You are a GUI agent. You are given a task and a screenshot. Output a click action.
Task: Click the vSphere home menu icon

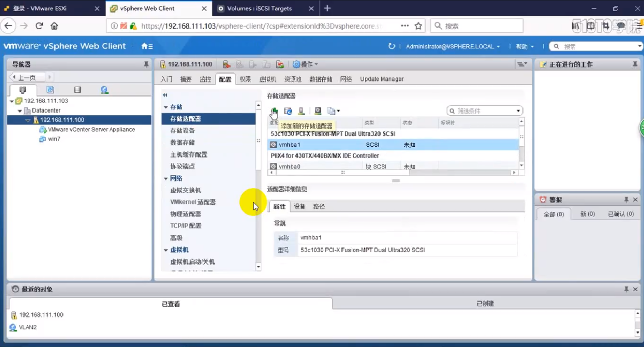point(147,46)
